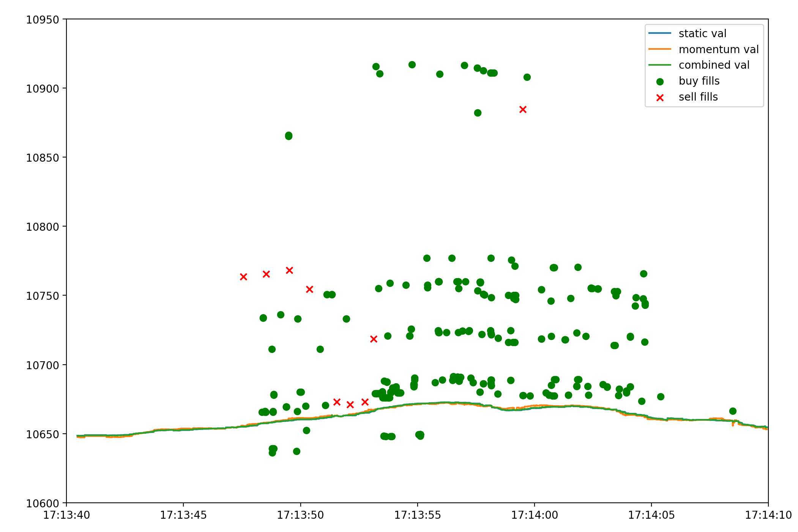
Task: Click the 17:13:40 x-axis label
Action: coord(66,515)
